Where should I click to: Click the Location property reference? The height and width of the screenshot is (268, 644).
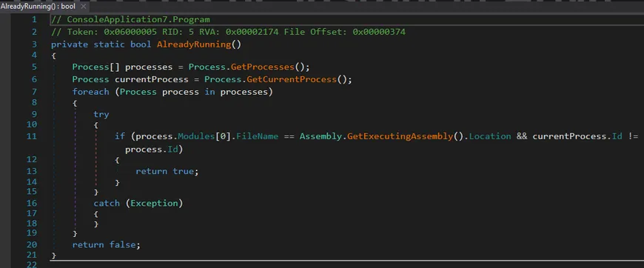pyautogui.click(x=490, y=136)
